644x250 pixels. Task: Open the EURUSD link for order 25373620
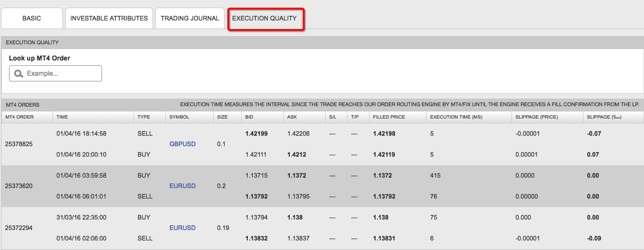coord(183,186)
